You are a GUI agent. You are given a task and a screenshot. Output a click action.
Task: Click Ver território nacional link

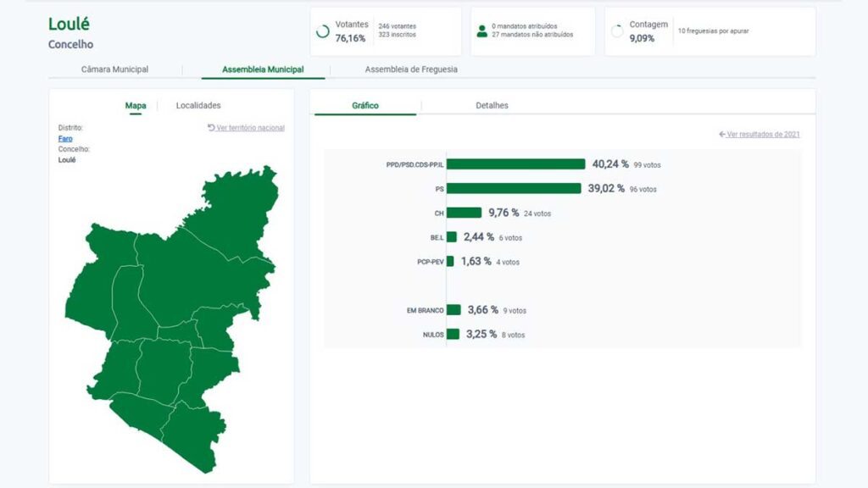point(247,128)
